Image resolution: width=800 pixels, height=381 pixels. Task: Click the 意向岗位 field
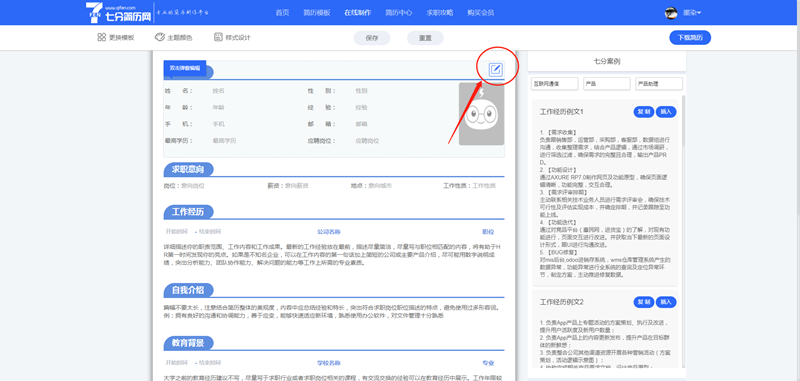(193, 186)
